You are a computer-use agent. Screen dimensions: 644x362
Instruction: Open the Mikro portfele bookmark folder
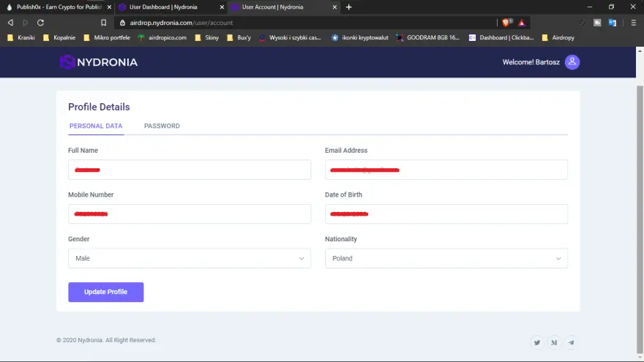click(107, 37)
